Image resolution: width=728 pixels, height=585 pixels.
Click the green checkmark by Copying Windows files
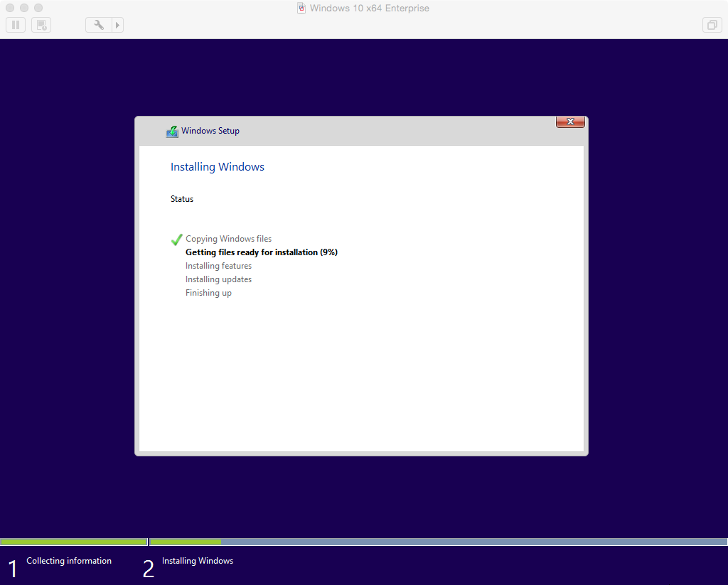click(x=176, y=240)
